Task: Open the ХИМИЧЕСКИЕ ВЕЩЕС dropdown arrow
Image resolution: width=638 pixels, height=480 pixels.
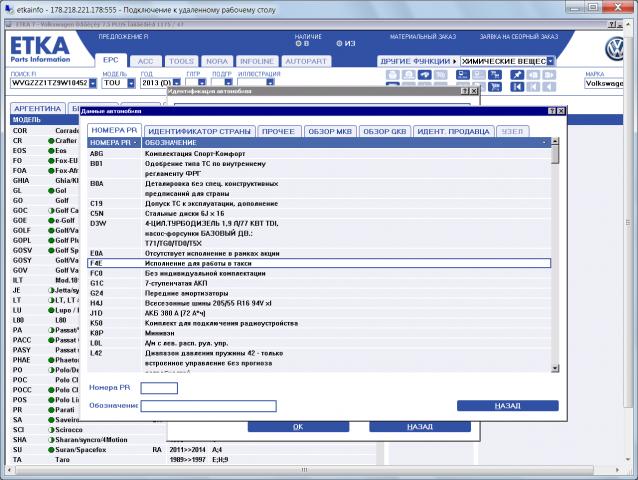Action: pyautogui.click(x=551, y=61)
